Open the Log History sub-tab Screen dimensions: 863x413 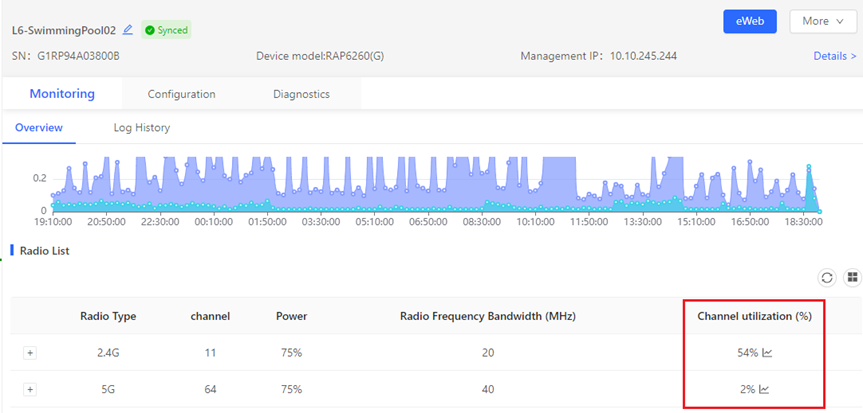pos(140,128)
